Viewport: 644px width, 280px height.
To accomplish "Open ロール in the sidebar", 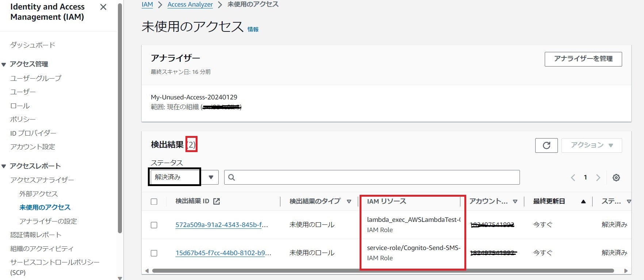I will coord(20,106).
